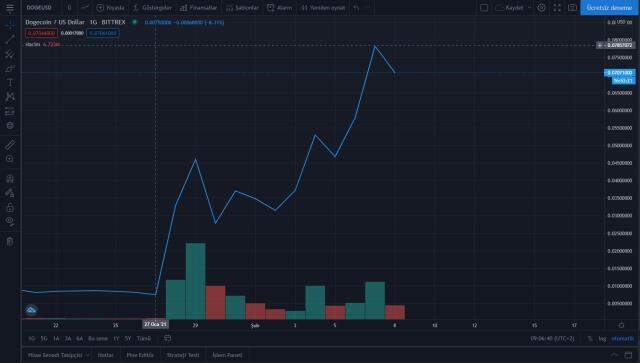Image resolution: width=640 pixels, height=363 pixels.
Task: Open the Notlar tab
Action: point(105,355)
